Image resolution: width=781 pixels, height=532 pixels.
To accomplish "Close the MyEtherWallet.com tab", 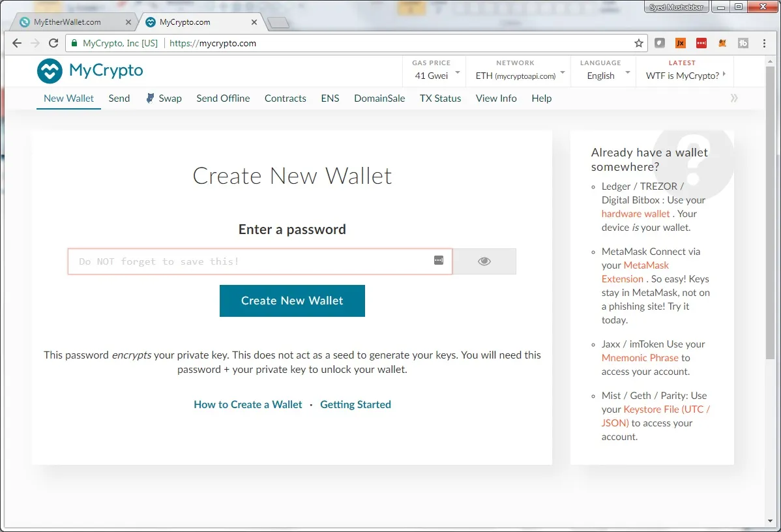I will [128, 22].
